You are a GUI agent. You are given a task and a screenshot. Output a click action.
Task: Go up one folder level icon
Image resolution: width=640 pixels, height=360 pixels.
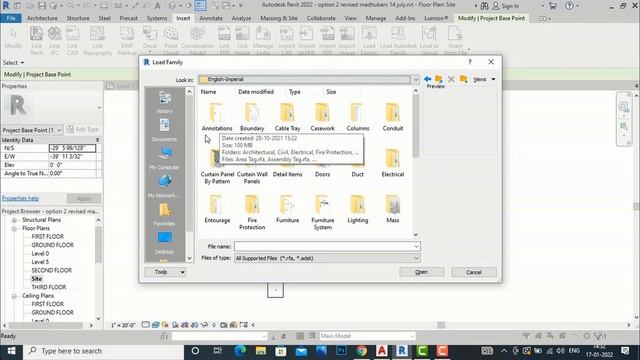tap(439, 79)
